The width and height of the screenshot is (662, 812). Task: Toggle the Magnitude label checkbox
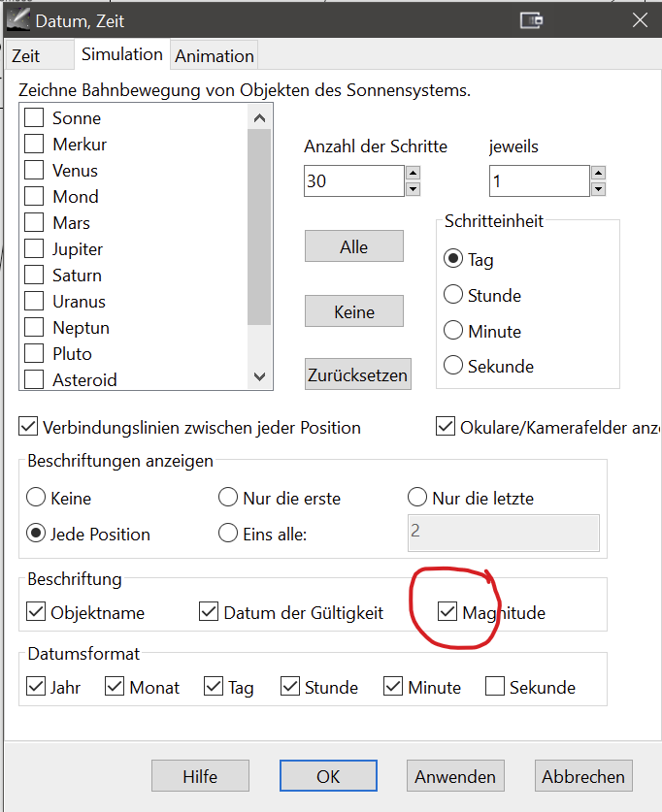(447, 611)
